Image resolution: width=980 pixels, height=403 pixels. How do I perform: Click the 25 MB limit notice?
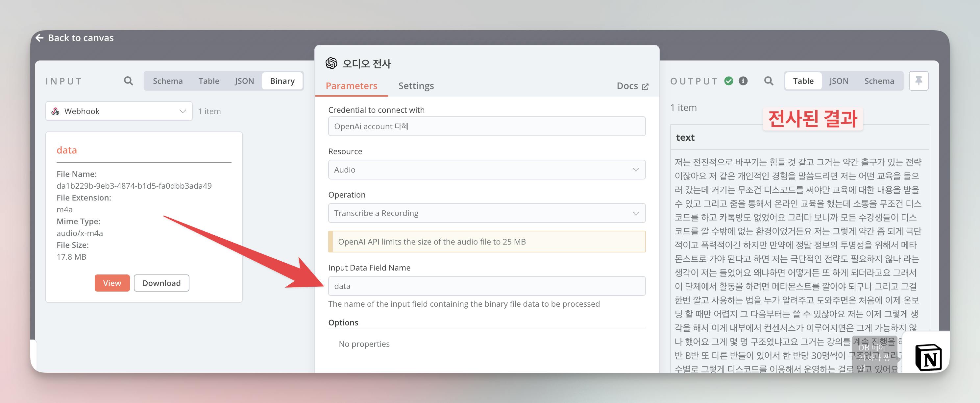click(487, 241)
